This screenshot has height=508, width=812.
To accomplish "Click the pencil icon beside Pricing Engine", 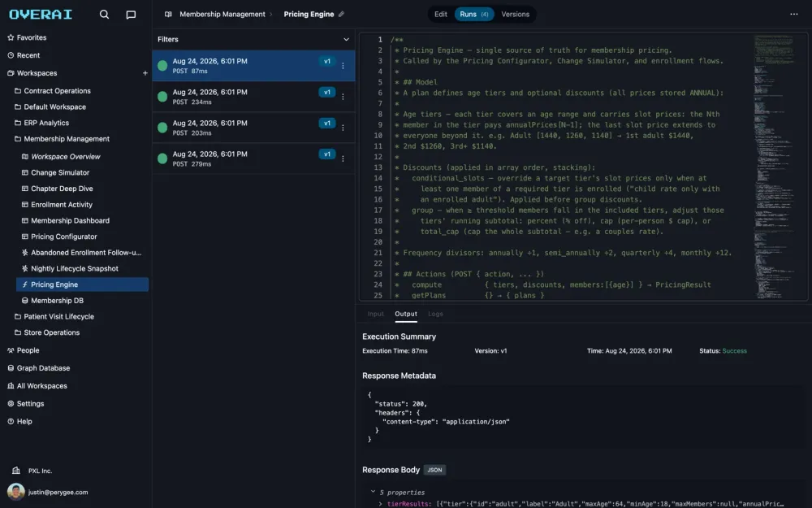I will 341,14.
